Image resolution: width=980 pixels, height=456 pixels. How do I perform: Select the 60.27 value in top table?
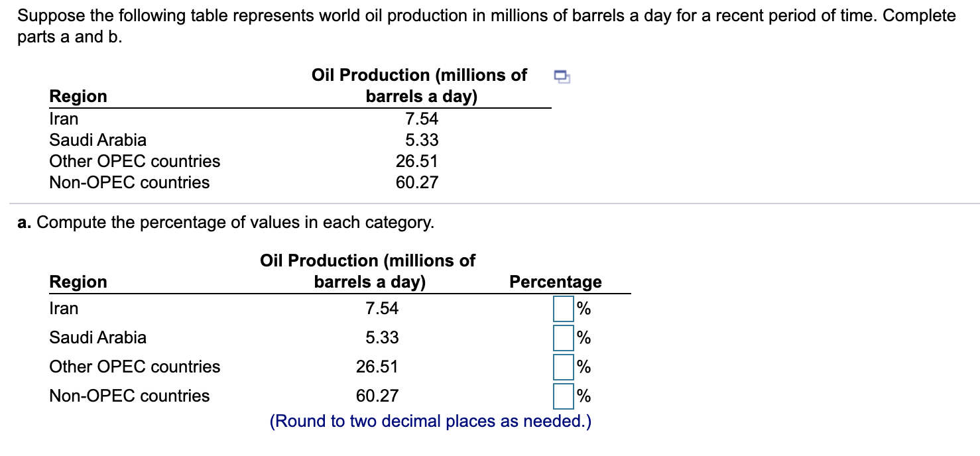[x=417, y=183]
